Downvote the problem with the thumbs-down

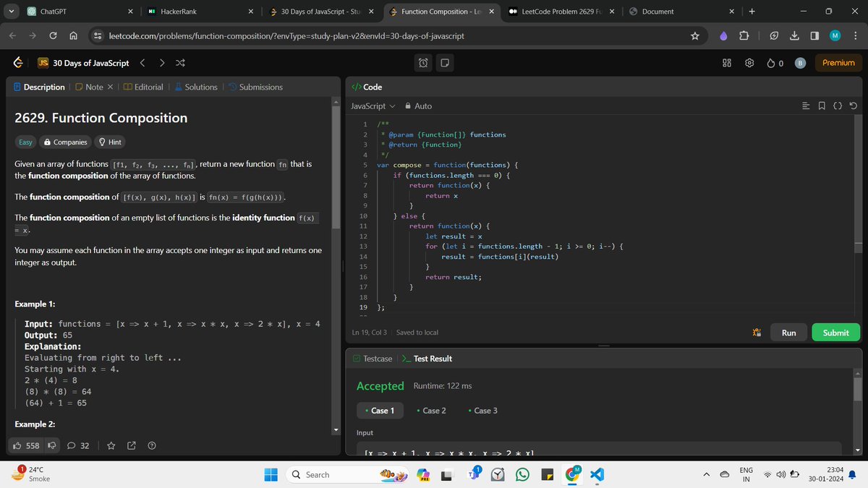(x=51, y=445)
